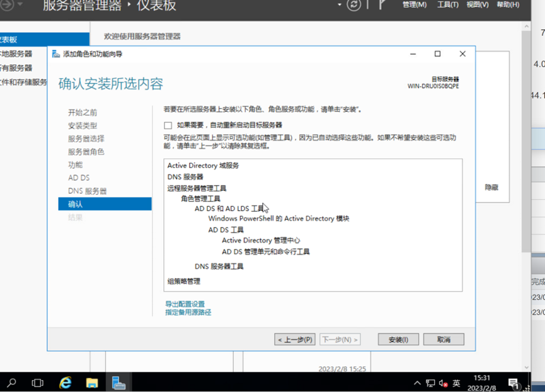Click target server name WIN-DRU0IS0BQPE
This screenshot has height=392, width=545.
click(433, 86)
